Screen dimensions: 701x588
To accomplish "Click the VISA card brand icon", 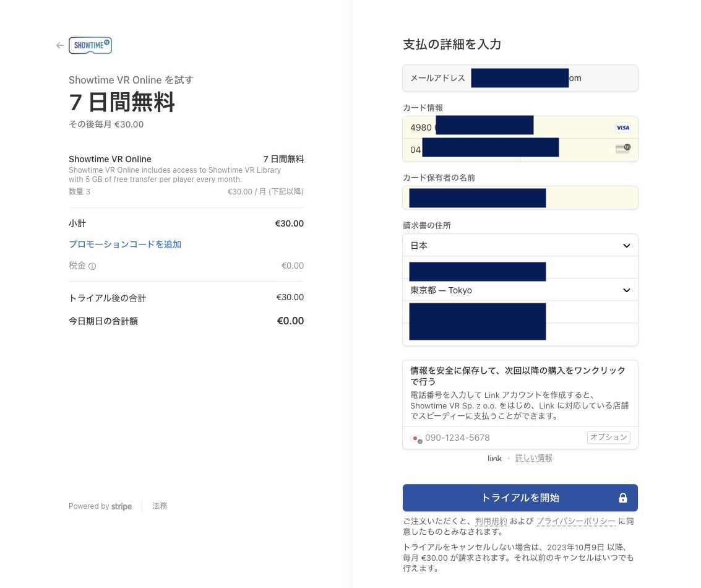I will [x=622, y=128].
